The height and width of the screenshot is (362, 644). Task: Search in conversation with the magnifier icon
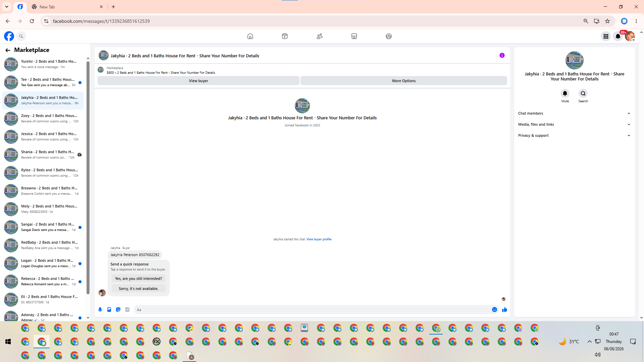(x=583, y=93)
